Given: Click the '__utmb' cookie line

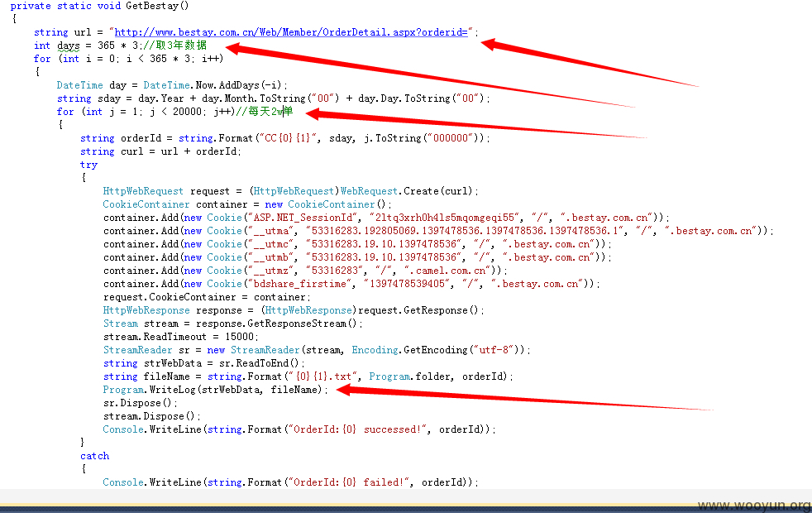Looking at the screenshot, I should 357,257.
